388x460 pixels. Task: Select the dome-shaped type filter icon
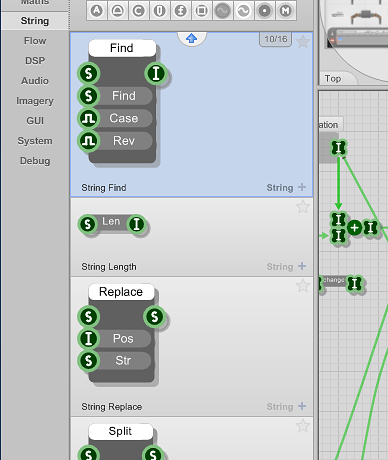[x=118, y=11]
